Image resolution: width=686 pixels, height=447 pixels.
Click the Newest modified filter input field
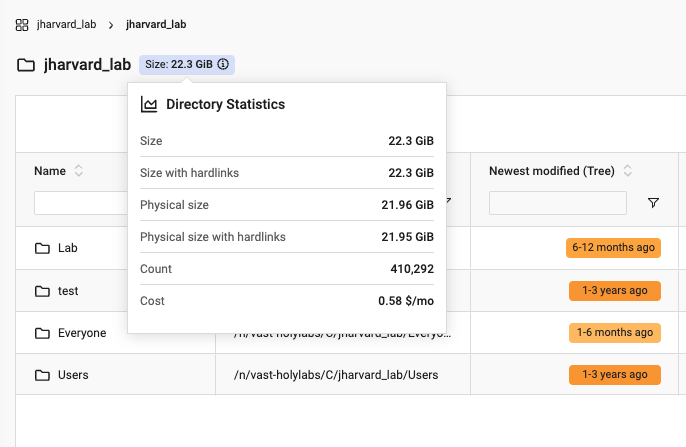coord(557,203)
